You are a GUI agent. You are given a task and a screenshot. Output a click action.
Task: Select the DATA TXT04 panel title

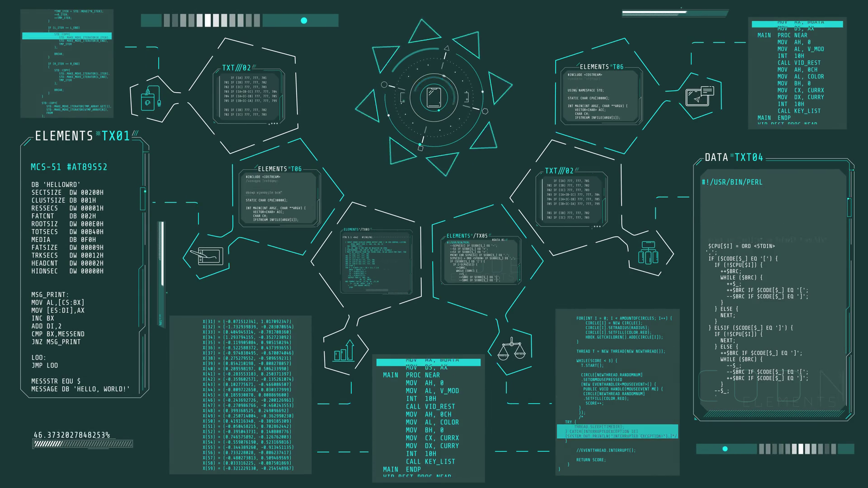click(x=734, y=157)
